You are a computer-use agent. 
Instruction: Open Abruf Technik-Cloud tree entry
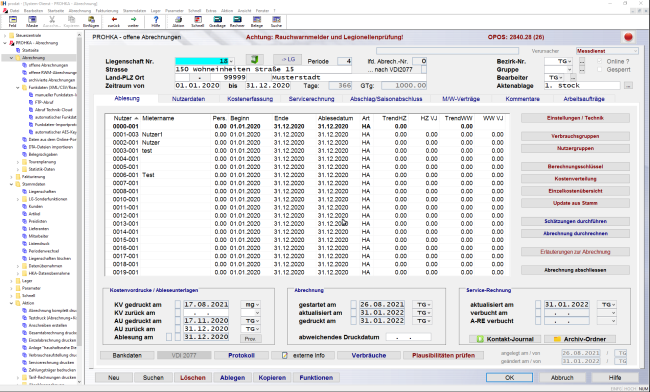(x=53, y=110)
